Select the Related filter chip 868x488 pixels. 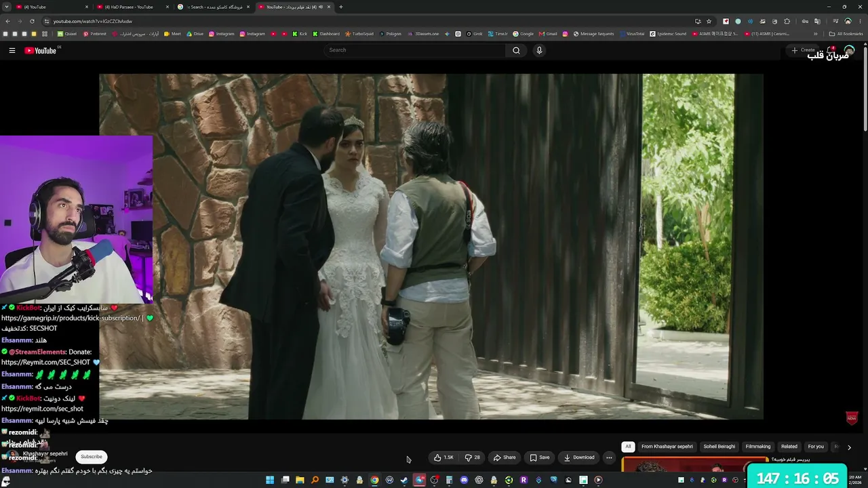789,447
